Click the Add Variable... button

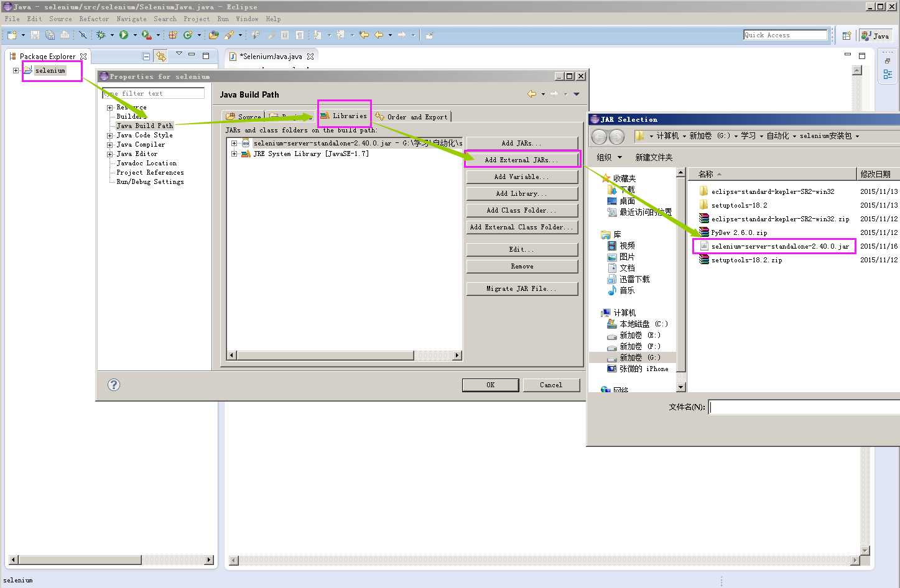tap(522, 177)
